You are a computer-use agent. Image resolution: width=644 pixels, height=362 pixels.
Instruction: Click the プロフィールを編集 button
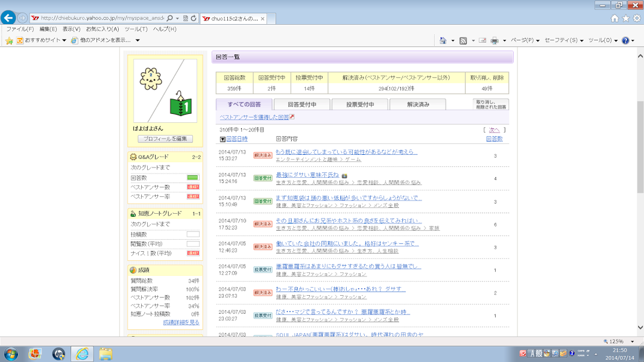165,139
